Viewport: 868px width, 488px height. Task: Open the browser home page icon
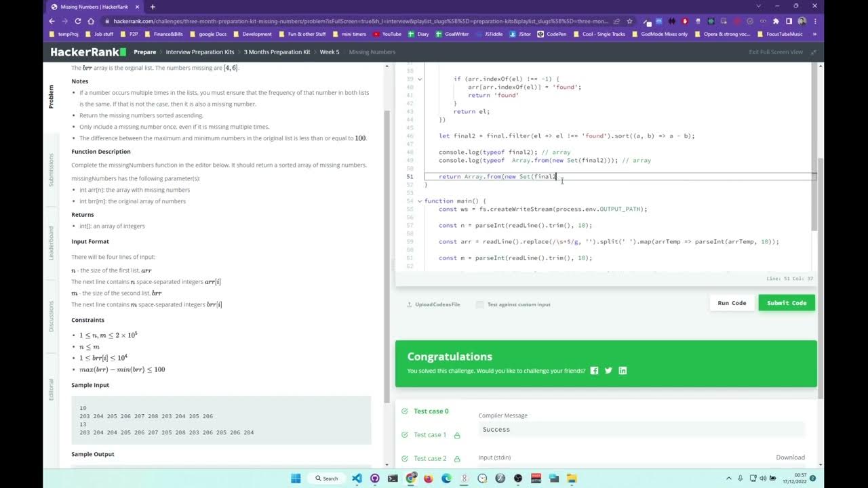[91, 21]
